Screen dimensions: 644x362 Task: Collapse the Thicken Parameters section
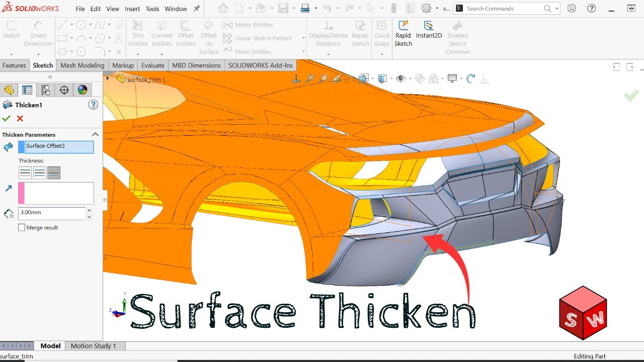(95, 134)
